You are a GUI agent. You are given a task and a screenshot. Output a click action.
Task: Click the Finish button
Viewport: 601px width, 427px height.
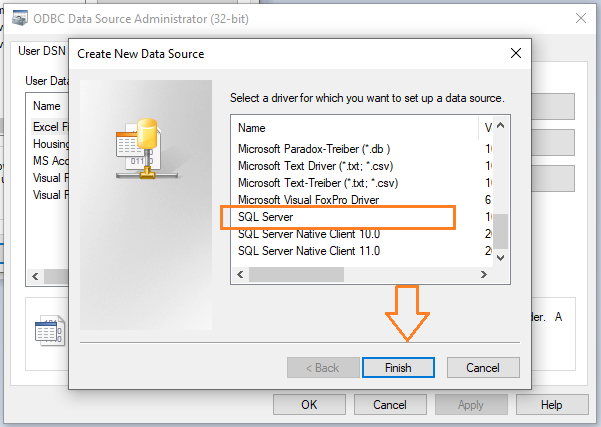click(398, 368)
